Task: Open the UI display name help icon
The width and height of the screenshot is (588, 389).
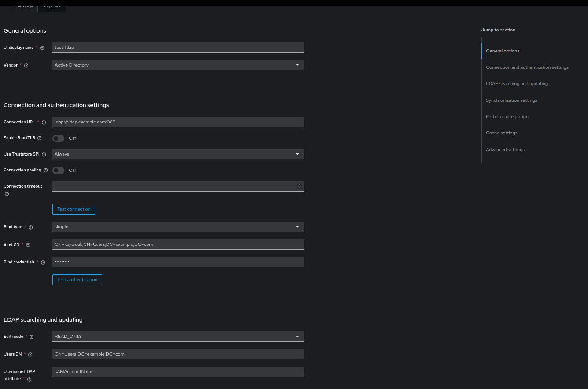Action: click(x=42, y=48)
